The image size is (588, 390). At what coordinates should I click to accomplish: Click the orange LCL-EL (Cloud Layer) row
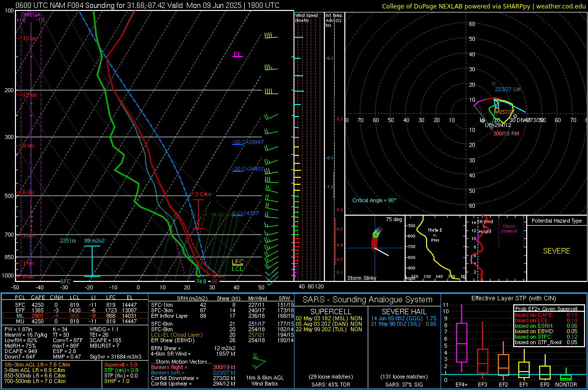pyautogui.click(x=222, y=335)
